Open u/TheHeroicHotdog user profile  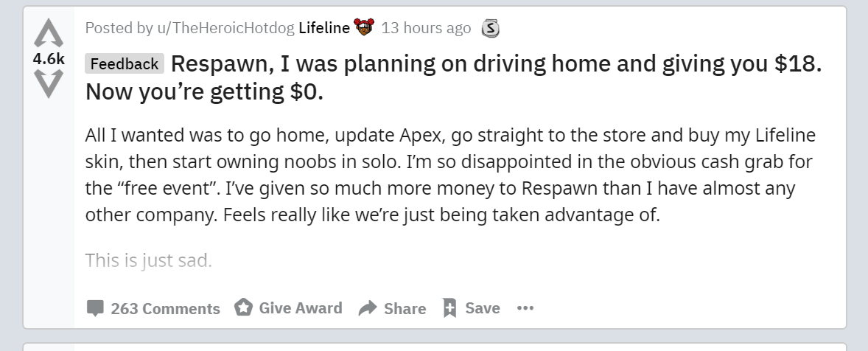click(226, 28)
